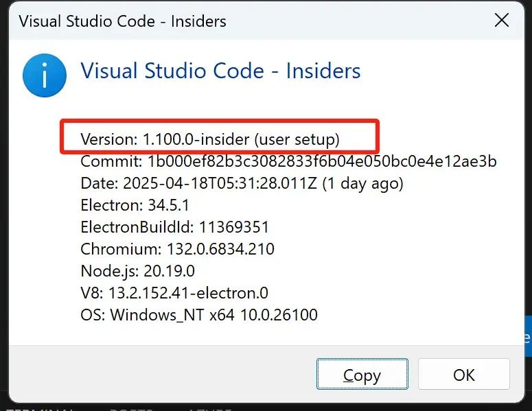Click the blue information icon

tap(45, 75)
